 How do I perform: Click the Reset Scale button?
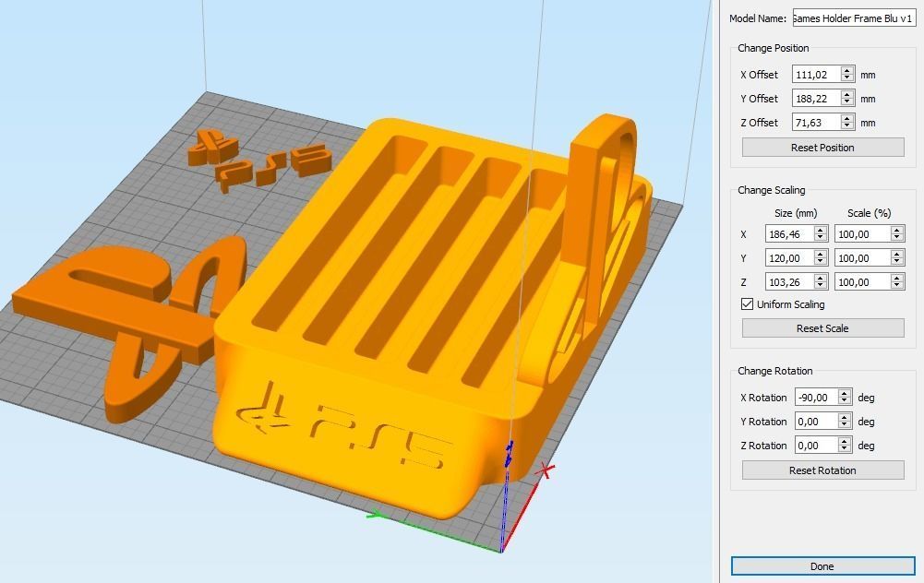click(822, 328)
